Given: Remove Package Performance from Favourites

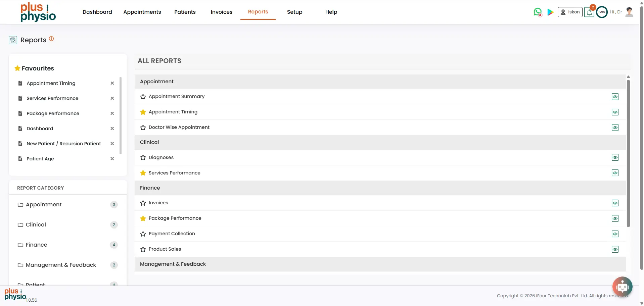Looking at the screenshot, I should click(112, 113).
